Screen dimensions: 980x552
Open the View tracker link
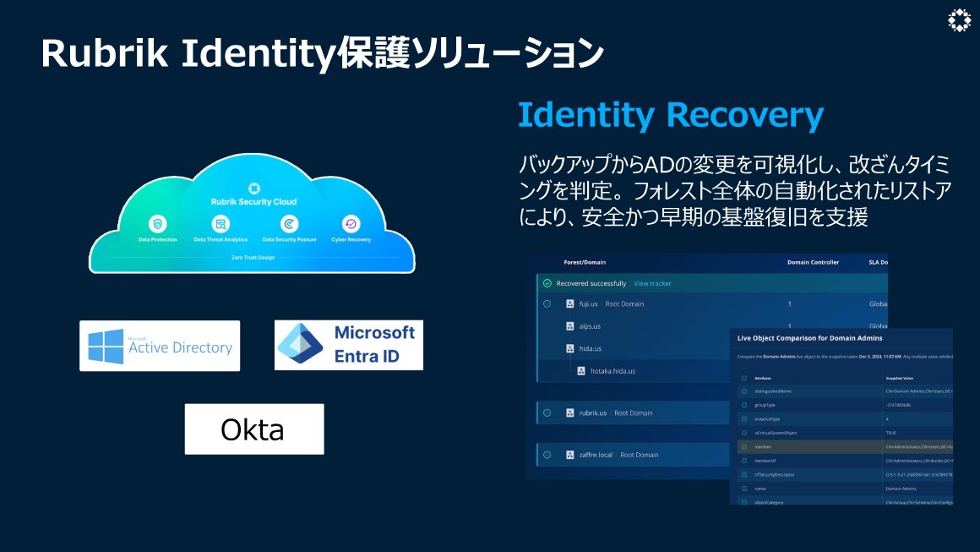[652, 283]
